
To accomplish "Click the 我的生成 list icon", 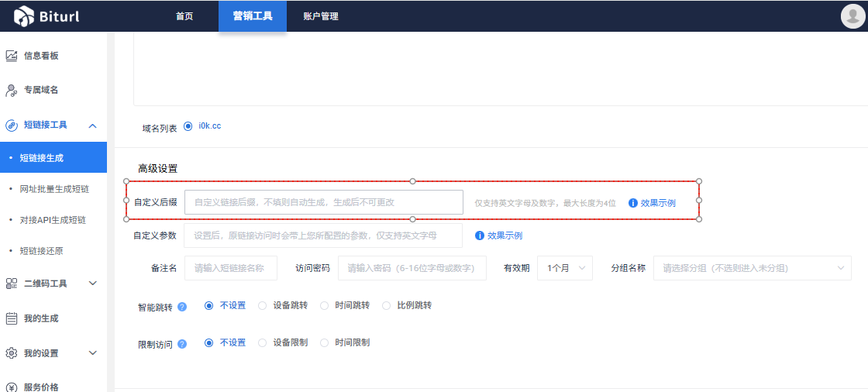I will point(12,318).
